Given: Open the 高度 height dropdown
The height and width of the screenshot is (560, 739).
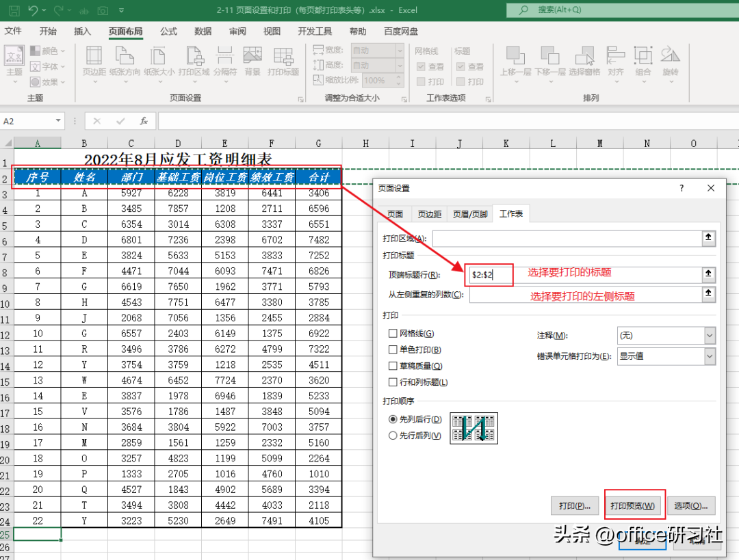Looking at the screenshot, I should pos(400,65).
